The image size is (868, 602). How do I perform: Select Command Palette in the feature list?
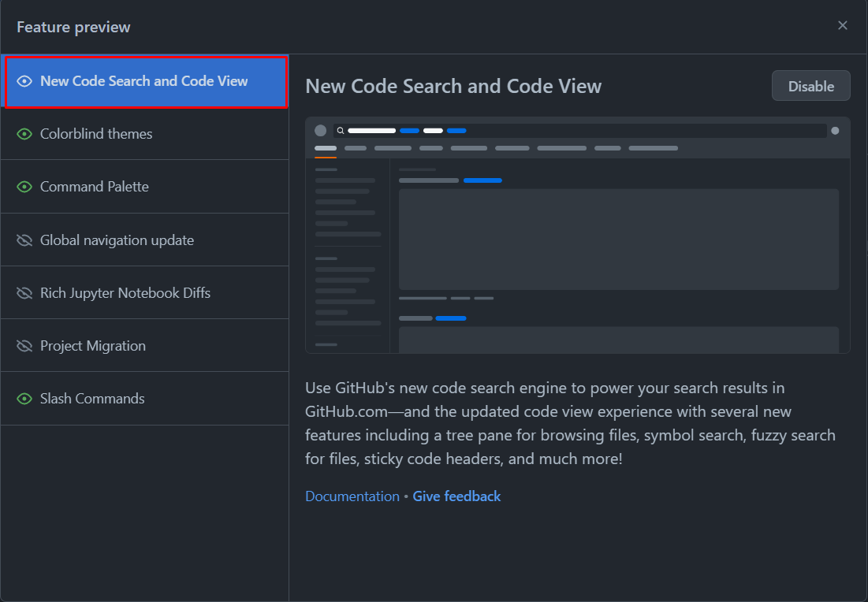click(144, 187)
